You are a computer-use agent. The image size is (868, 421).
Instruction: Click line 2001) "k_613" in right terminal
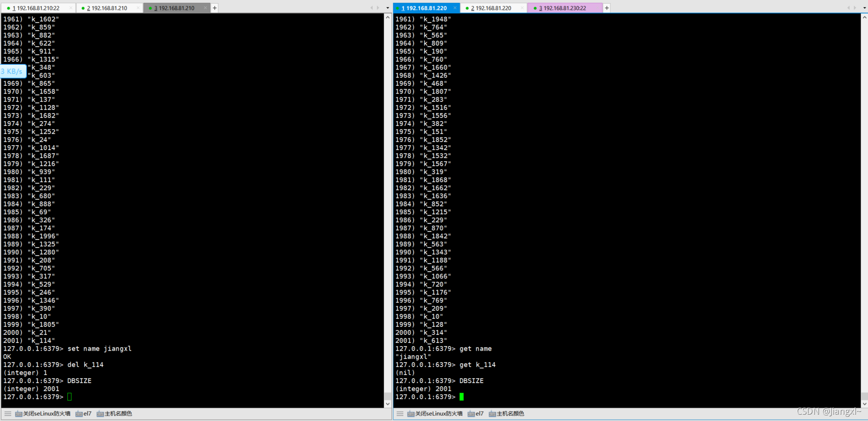[421, 341]
